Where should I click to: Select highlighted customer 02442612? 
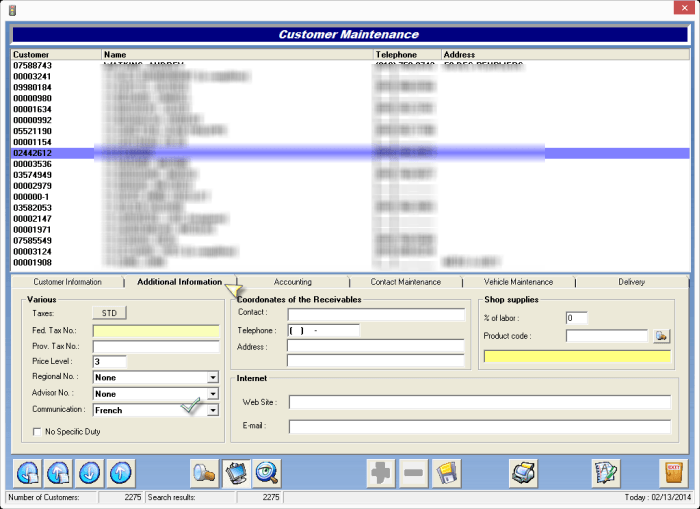point(350,153)
